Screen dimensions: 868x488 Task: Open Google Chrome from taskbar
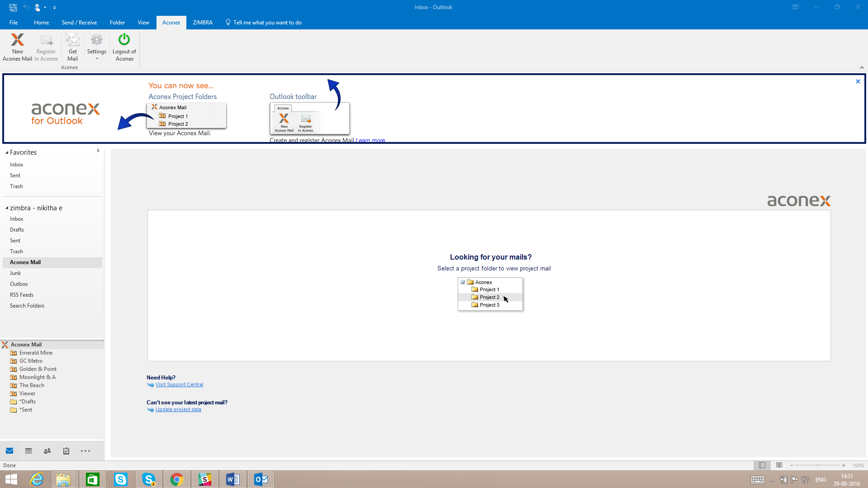point(176,479)
